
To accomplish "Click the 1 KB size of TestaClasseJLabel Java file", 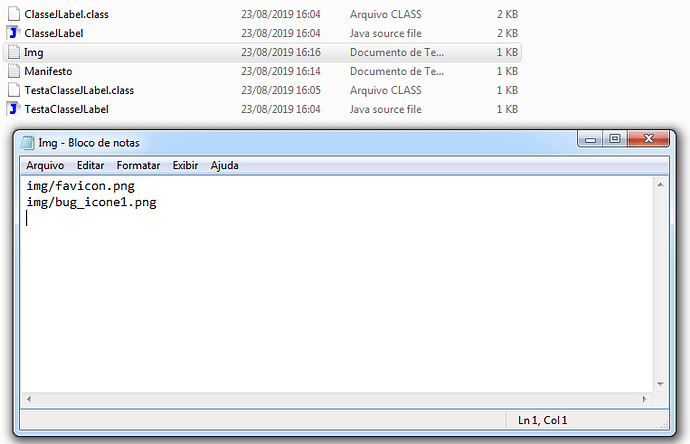I will point(507,109).
